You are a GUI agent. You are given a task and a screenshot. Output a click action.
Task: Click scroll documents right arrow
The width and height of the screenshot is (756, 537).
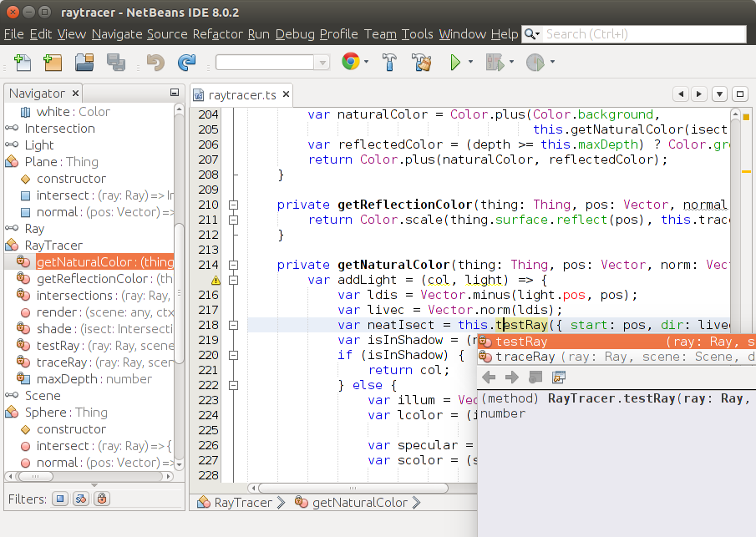(x=698, y=94)
